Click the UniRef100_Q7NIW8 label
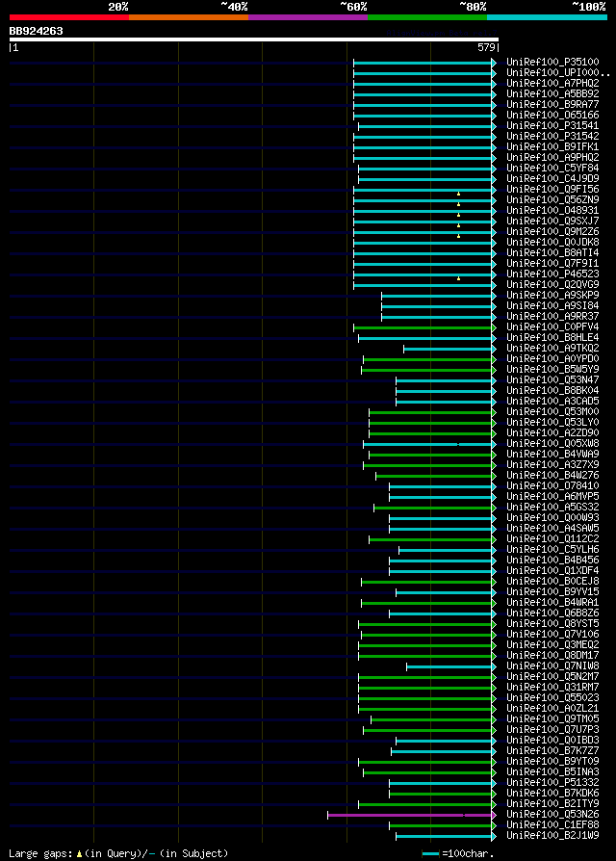The image size is (616, 861). (552, 666)
